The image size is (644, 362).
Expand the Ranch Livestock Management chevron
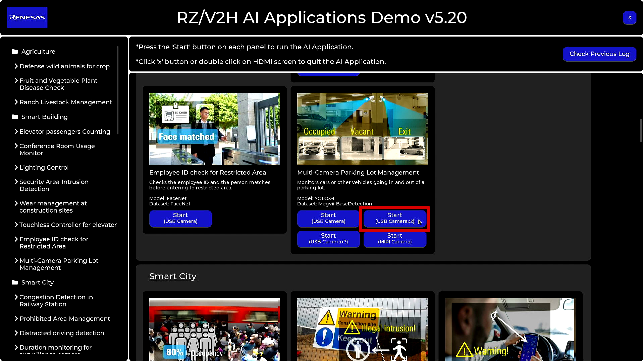pyautogui.click(x=16, y=102)
